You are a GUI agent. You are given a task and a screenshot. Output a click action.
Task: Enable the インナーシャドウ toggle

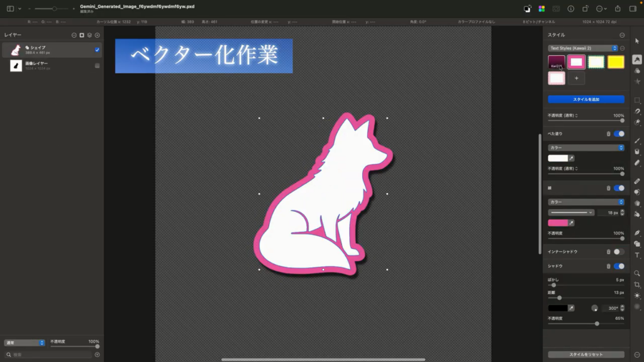coord(619,251)
